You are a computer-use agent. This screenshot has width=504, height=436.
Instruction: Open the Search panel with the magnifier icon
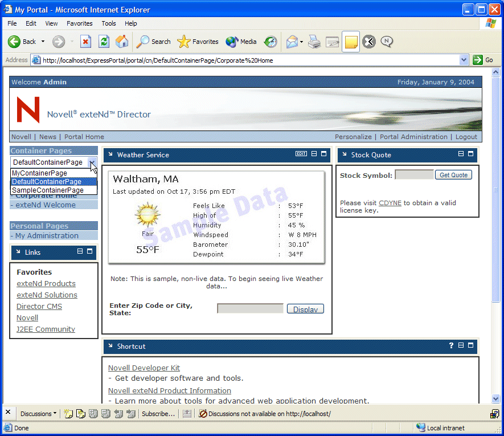click(x=142, y=42)
